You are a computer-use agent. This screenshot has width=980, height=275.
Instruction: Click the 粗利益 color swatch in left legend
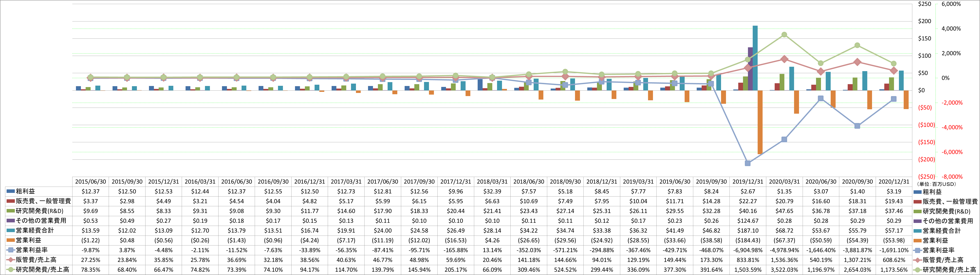click(11, 191)
